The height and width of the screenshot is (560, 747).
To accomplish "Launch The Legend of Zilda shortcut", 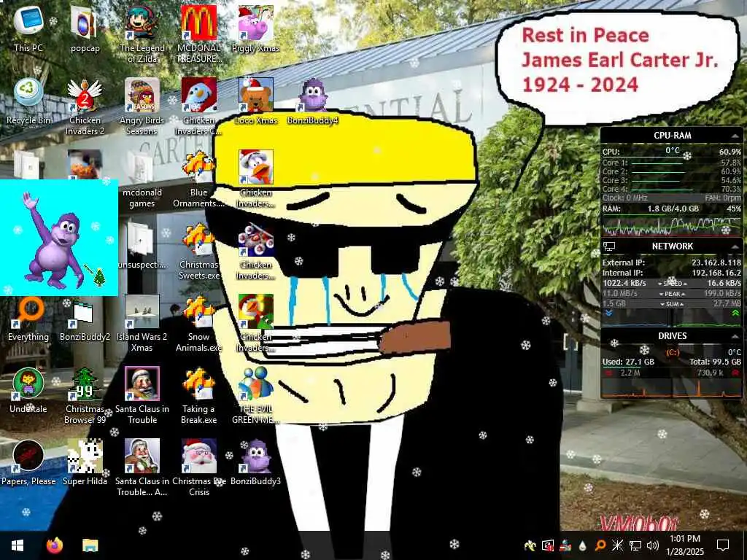I will click(x=142, y=34).
